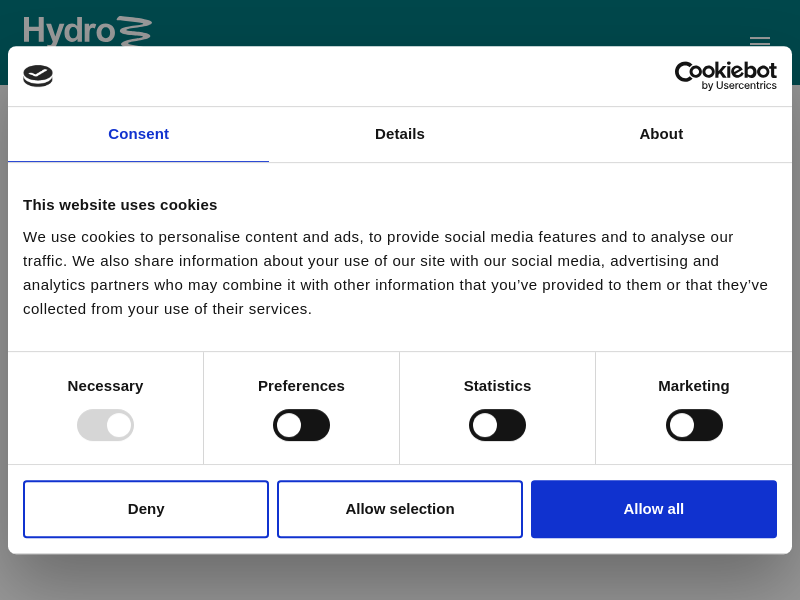Click the cookie description paragraph text

tap(395, 272)
